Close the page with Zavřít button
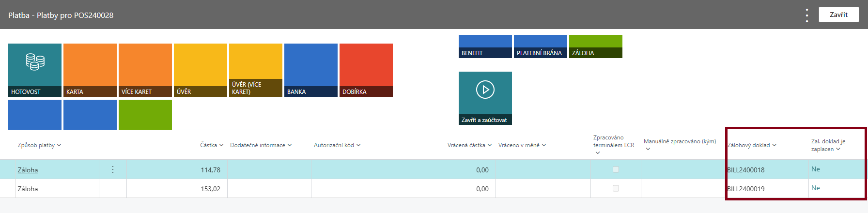 [839, 15]
